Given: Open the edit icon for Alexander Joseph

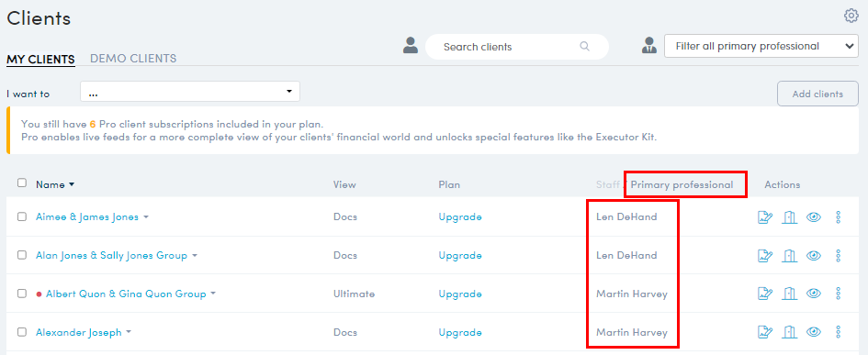Looking at the screenshot, I should click(765, 332).
